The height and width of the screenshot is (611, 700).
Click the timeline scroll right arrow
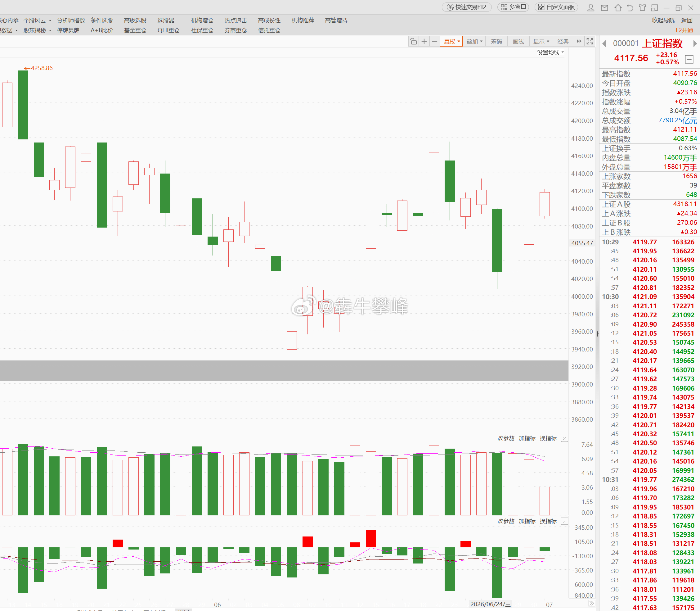(x=591, y=603)
